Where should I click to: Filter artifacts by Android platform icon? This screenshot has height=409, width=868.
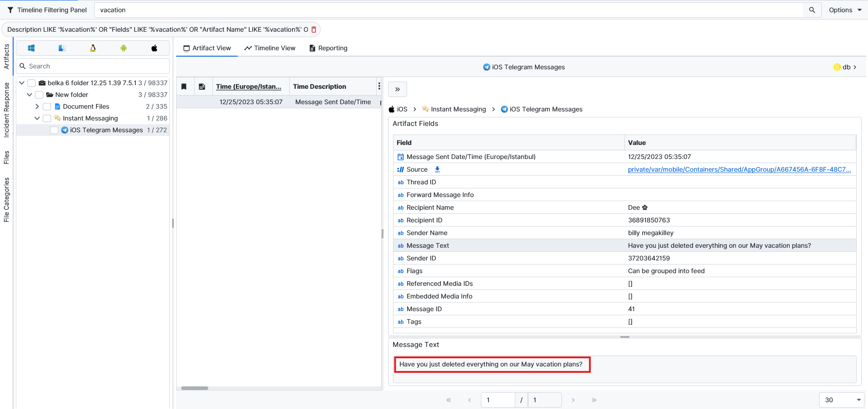[x=124, y=48]
